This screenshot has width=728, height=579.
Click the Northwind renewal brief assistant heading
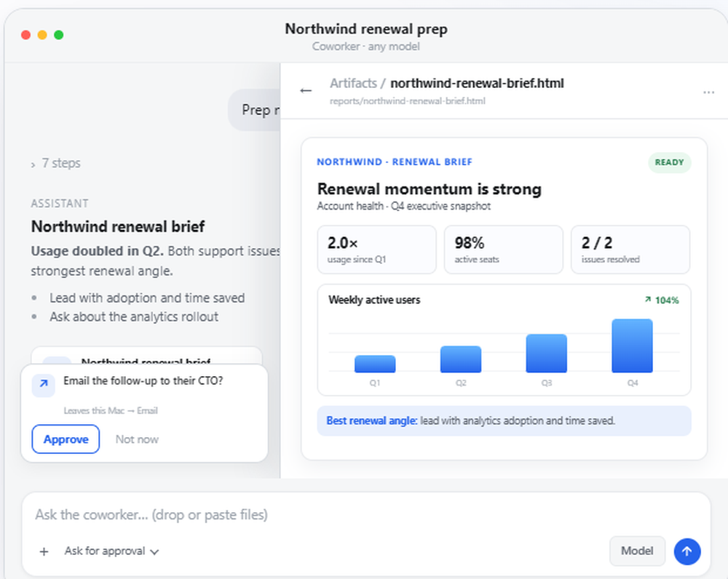click(x=117, y=226)
